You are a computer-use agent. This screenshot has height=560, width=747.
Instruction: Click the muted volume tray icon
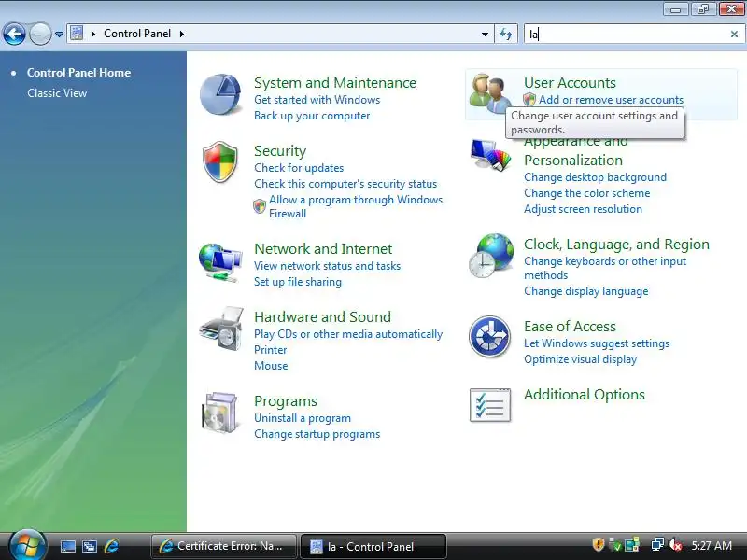674,545
